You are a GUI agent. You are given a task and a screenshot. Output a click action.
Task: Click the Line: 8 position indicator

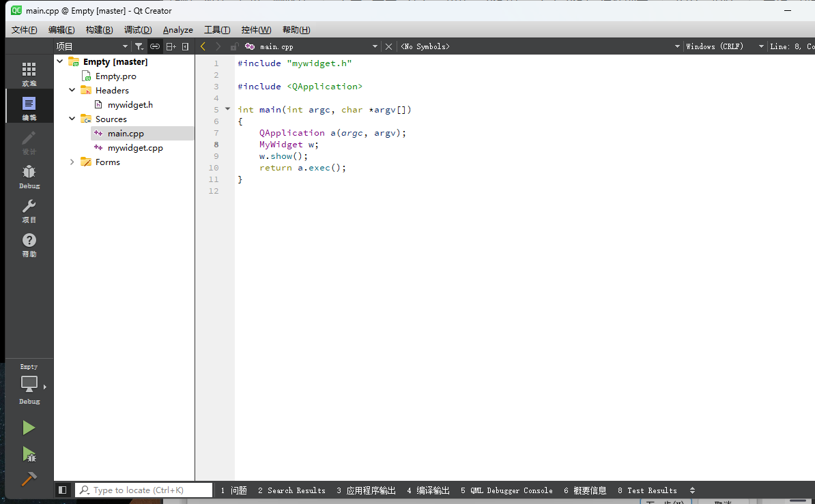[792, 47]
